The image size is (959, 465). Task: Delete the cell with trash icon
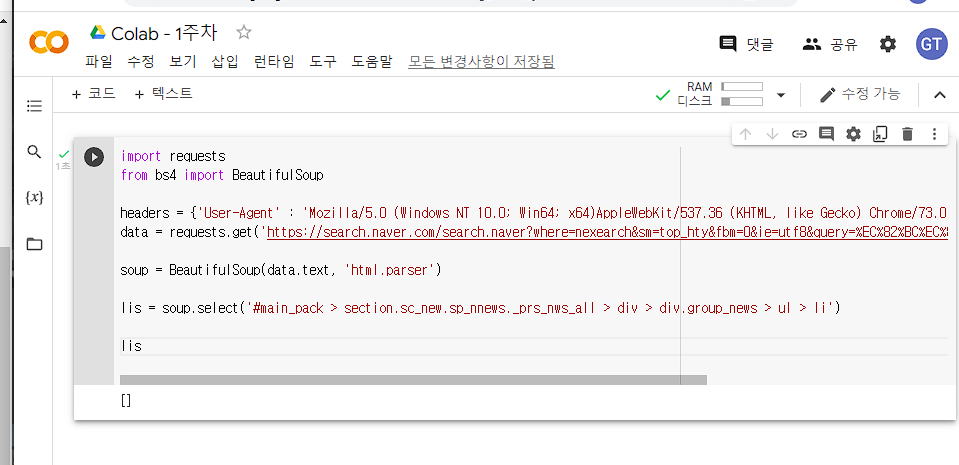pyautogui.click(x=908, y=134)
